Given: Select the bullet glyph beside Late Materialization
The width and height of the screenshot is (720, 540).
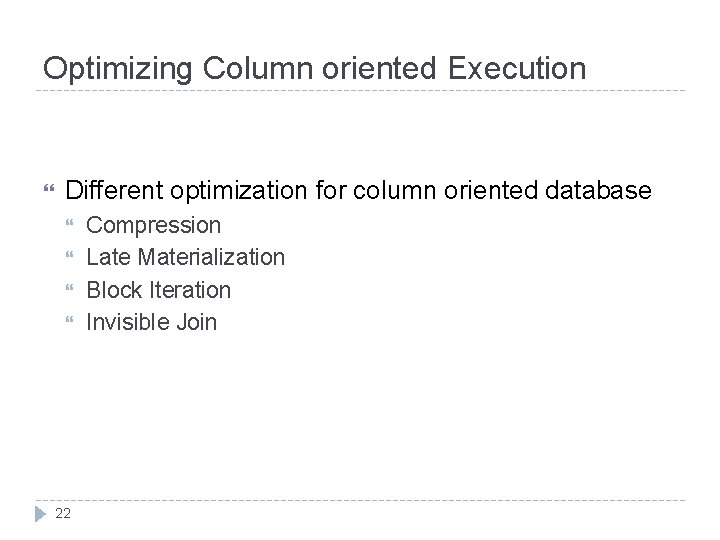Looking at the screenshot, I should 71,258.
